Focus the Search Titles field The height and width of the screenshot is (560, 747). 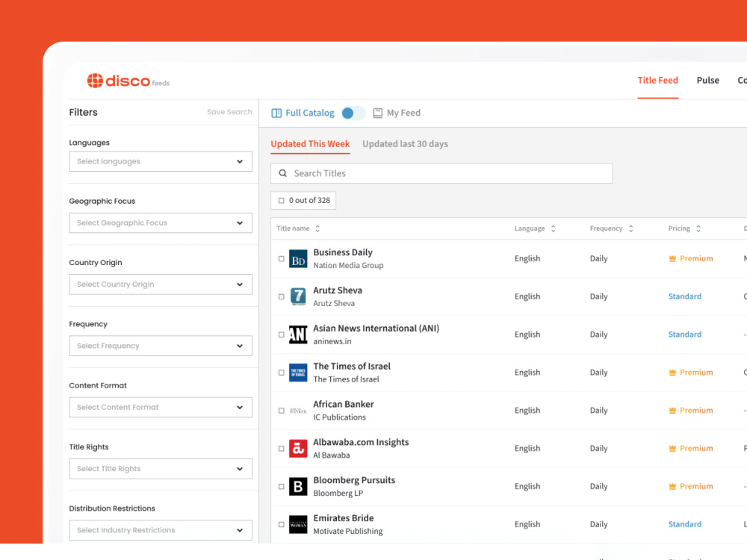click(441, 173)
